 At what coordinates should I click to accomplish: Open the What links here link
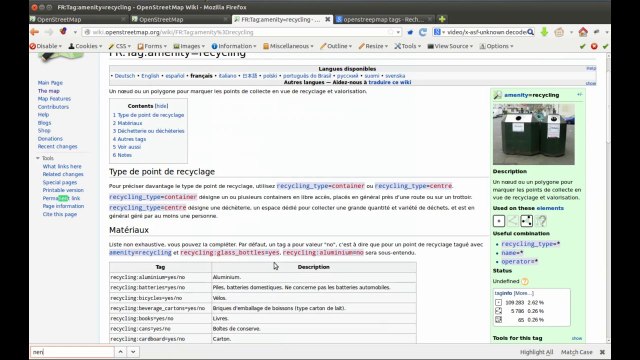(x=62, y=167)
